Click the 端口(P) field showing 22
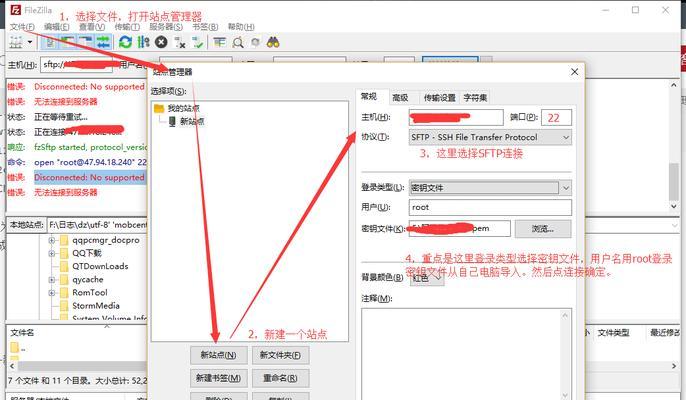Viewport: 686px width, 400px height. tap(556, 118)
